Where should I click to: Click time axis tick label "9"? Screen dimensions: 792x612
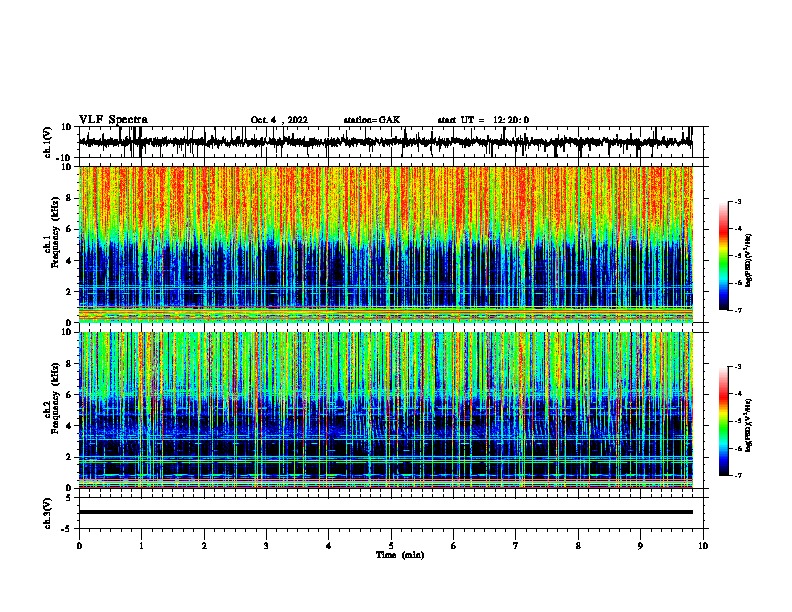[x=640, y=546]
